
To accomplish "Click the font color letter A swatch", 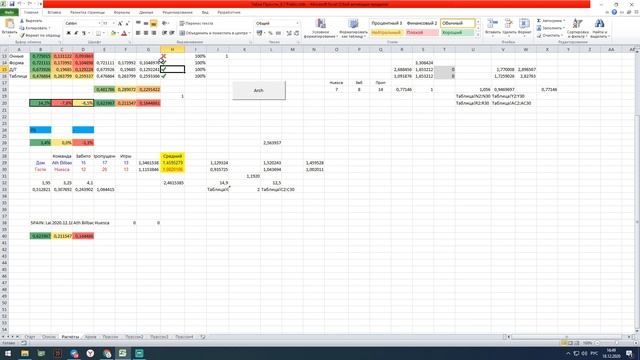I will tap(124, 33).
